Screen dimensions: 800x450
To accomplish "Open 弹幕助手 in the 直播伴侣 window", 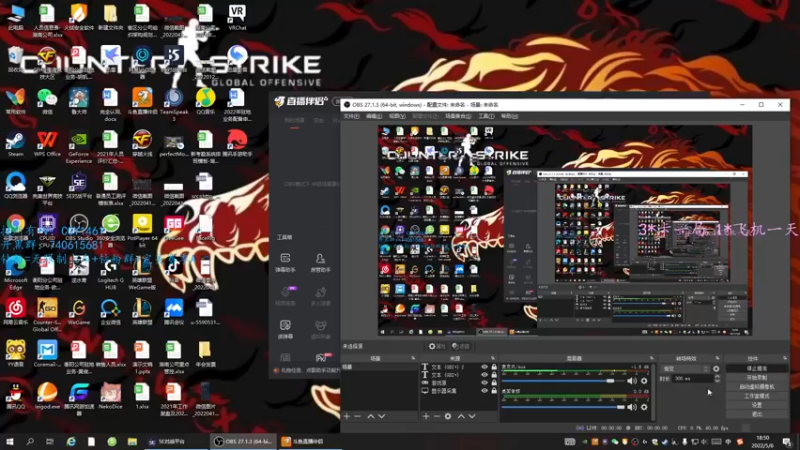I will pyautogui.click(x=285, y=262).
